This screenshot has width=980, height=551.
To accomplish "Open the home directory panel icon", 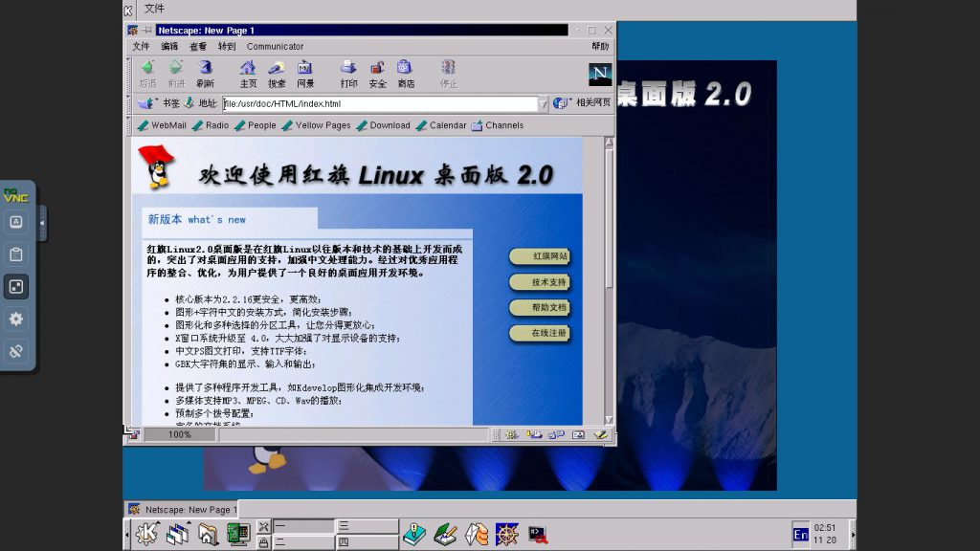I will [208, 534].
